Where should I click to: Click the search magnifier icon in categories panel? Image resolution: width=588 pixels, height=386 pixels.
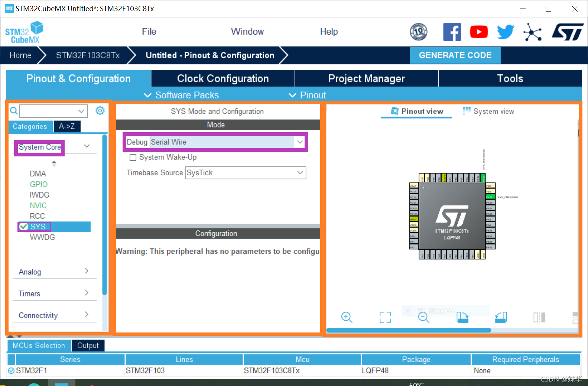pos(14,111)
